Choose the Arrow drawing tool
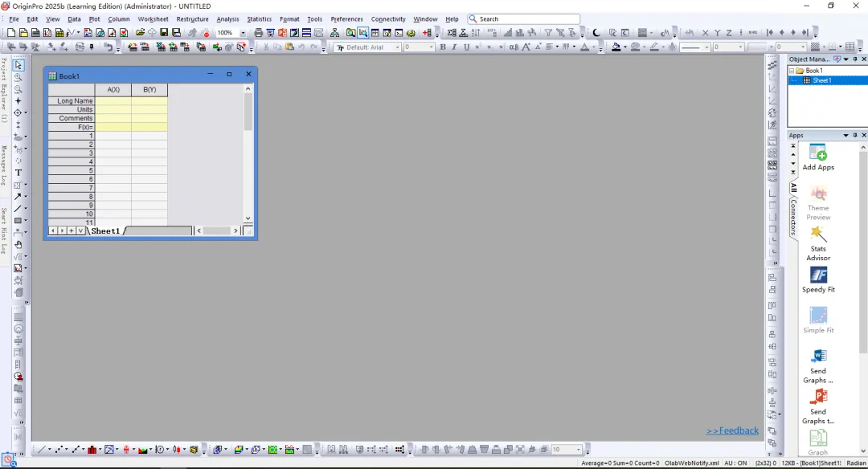This screenshot has width=868, height=469. coord(18,197)
